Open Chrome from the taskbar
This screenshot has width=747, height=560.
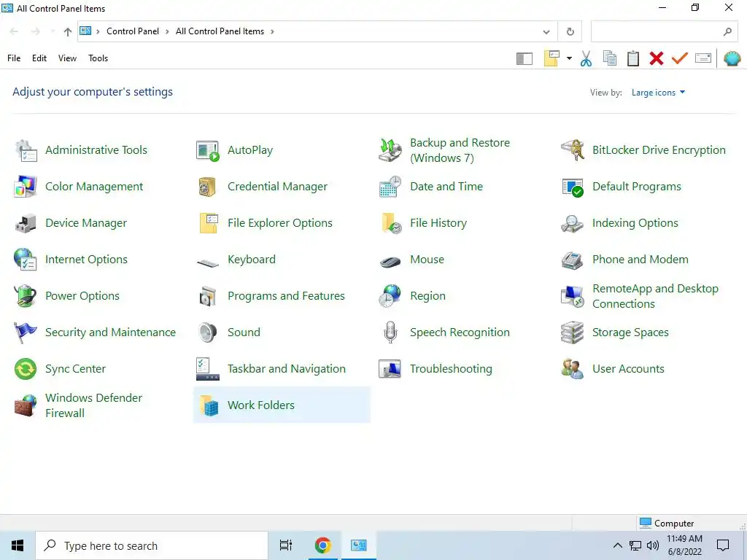click(323, 545)
